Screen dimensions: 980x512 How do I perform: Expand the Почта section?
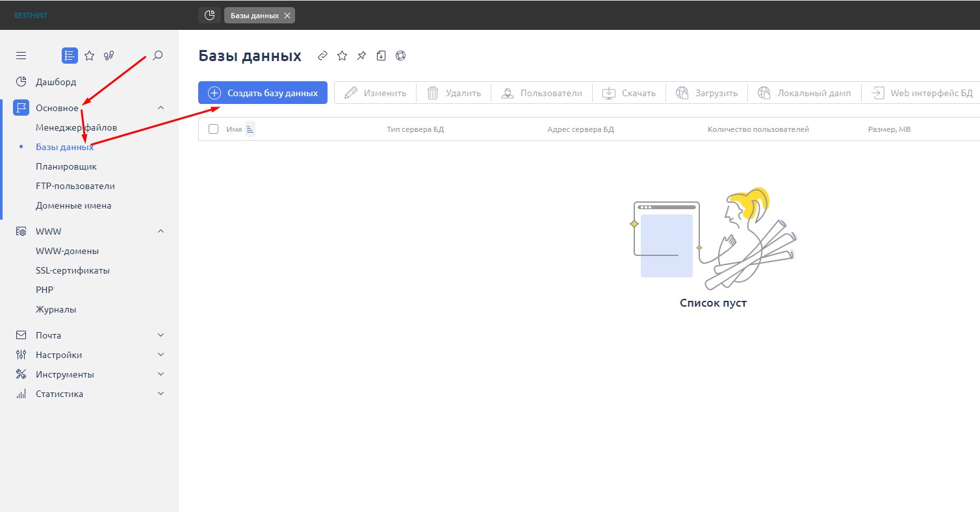[161, 335]
